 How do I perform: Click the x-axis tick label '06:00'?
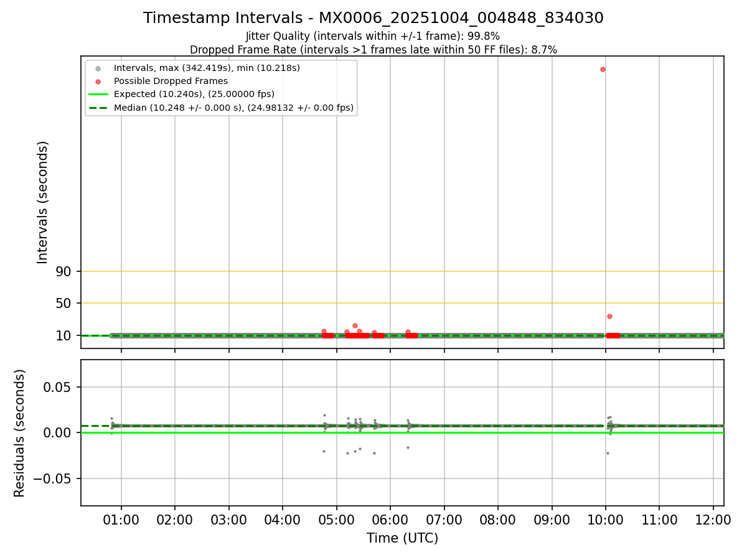coord(390,520)
